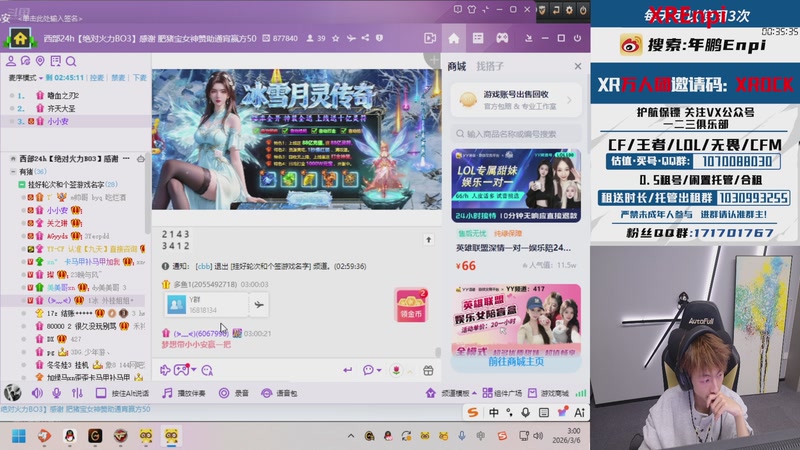Close the 商城 side panel
Image resolution: width=800 pixels, height=450 pixels.
(578, 66)
